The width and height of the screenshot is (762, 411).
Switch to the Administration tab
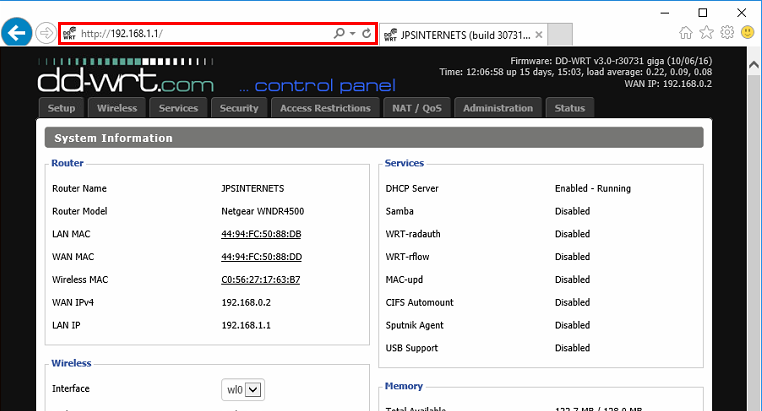point(498,108)
